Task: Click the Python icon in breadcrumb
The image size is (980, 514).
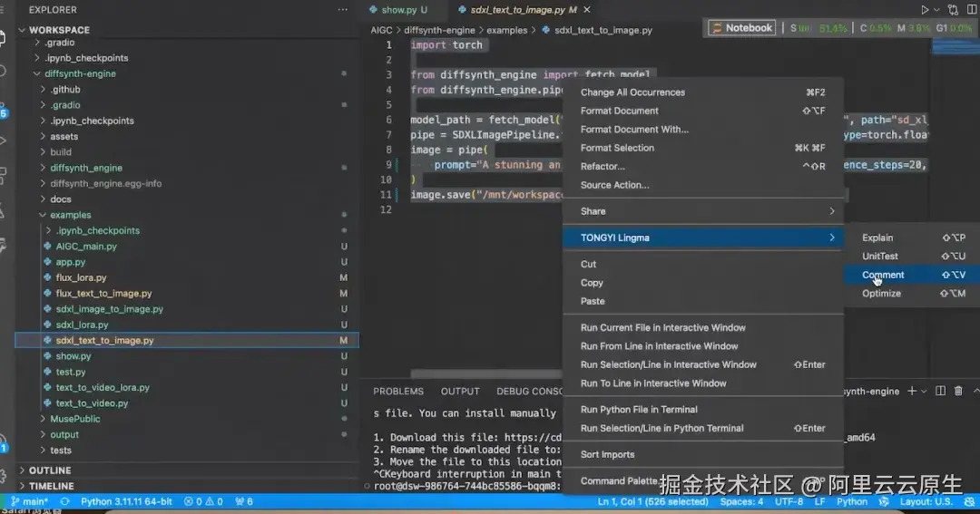Action: tap(546, 30)
